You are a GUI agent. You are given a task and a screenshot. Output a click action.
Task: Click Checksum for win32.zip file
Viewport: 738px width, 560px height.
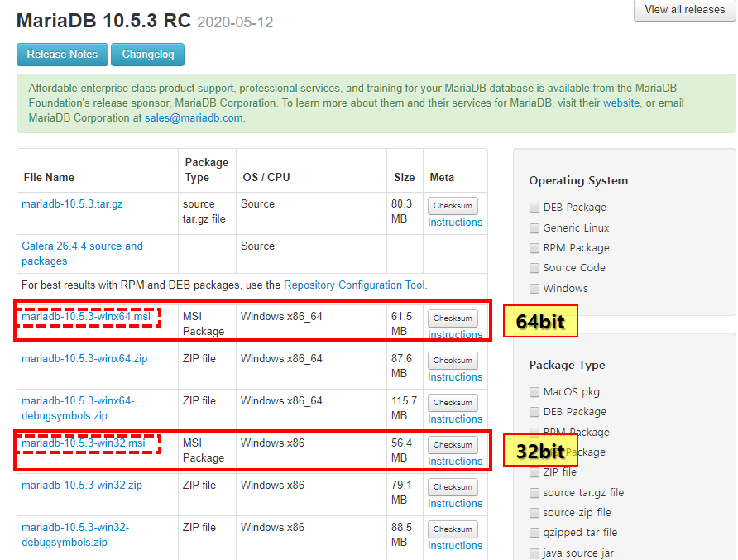pyautogui.click(x=453, y=487)
